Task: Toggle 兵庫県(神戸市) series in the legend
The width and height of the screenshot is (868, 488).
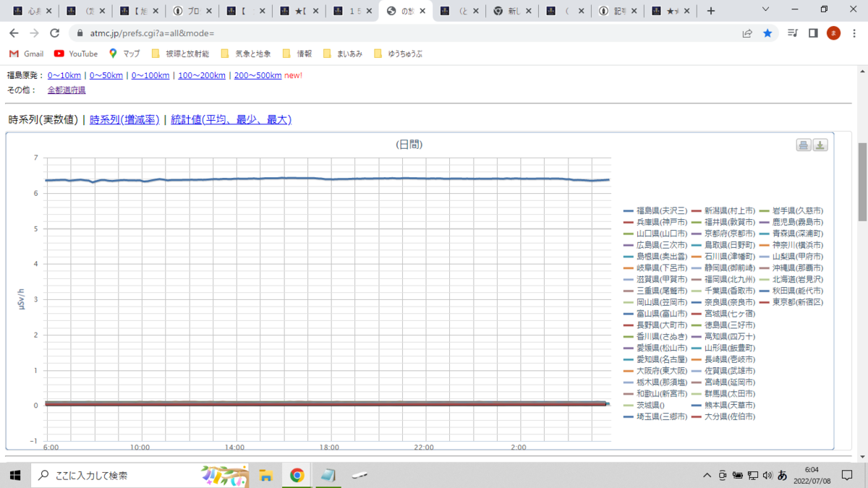Action: [655, 222]
